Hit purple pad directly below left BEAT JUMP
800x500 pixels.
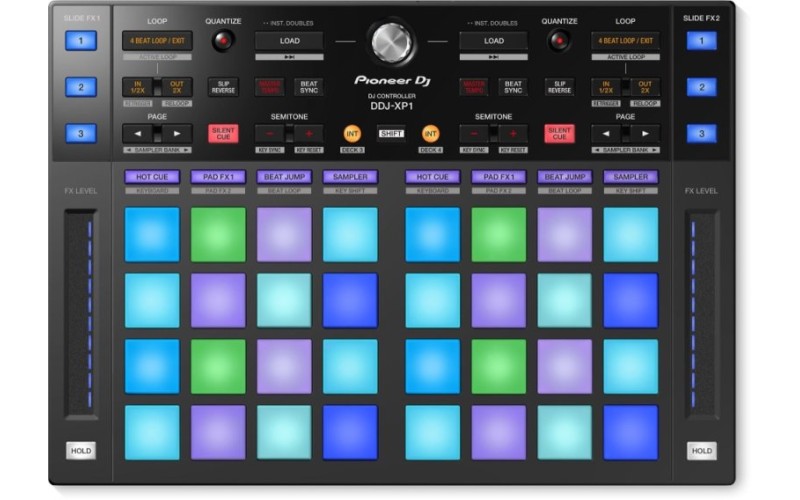pyautogui.click(x=284, y=235)
